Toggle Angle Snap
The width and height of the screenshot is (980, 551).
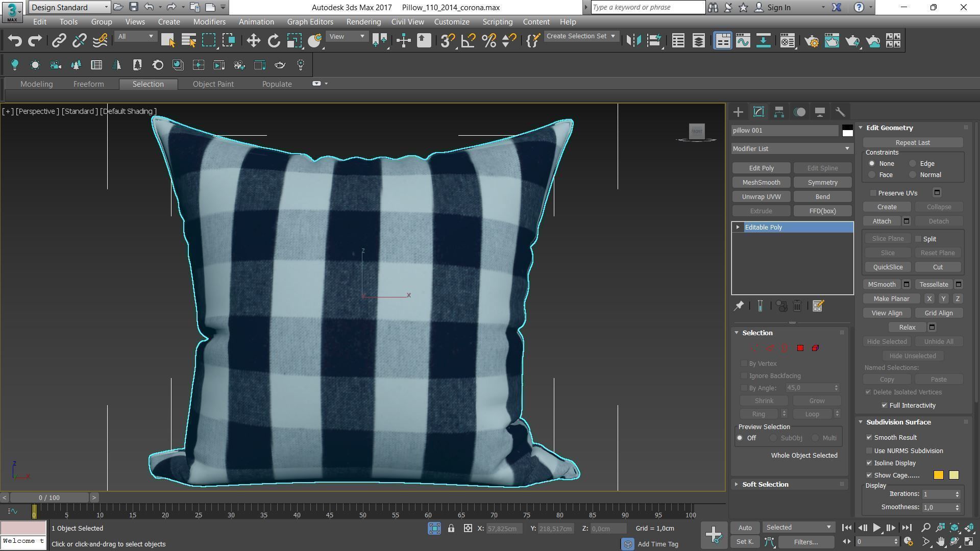(468, 41)
